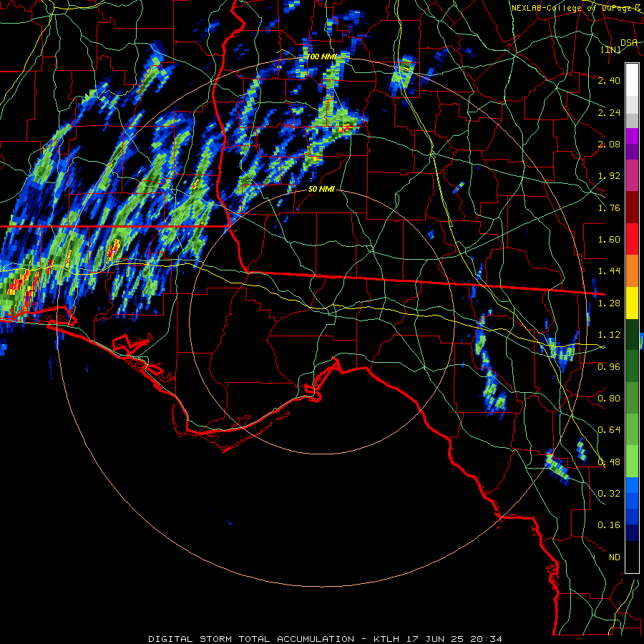Screen dimensions: 644x644
Task: Pick the yellow legend swatch
Action: coord(632,303)
